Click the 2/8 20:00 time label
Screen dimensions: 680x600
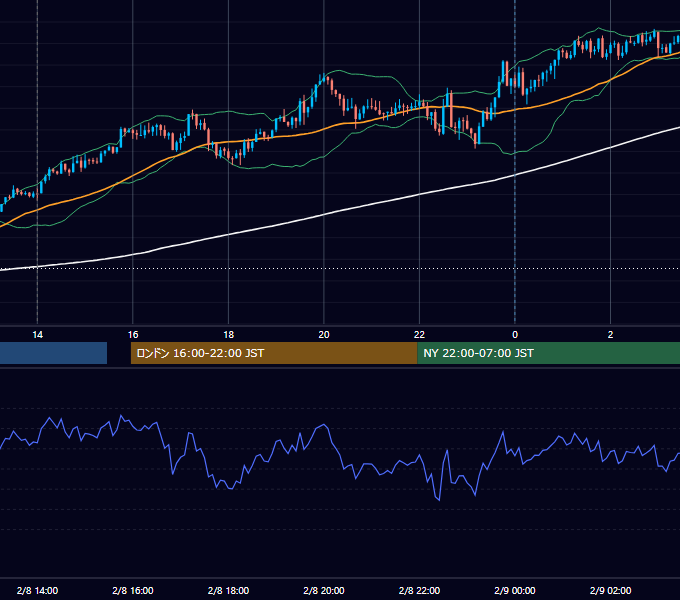pos(324,590)
